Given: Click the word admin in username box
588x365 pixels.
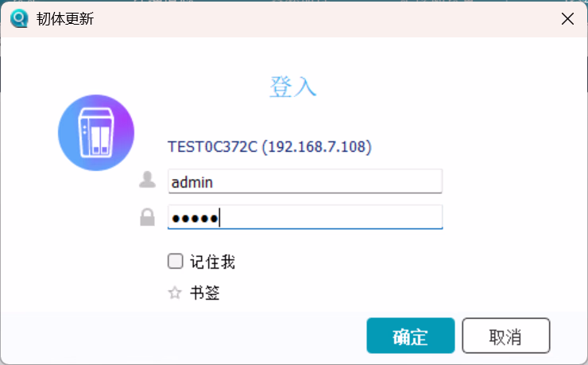Looking at the screenshot, I should [x=191, y=182].
